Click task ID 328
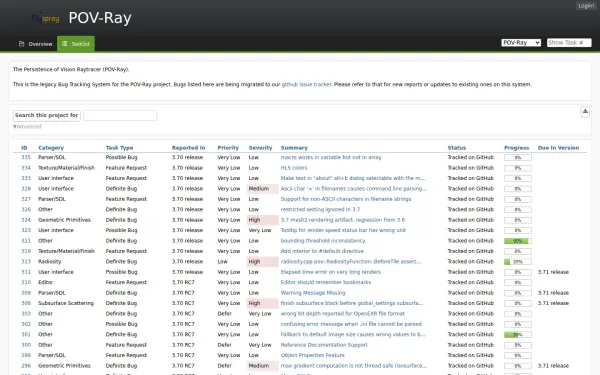 point(26,189)
